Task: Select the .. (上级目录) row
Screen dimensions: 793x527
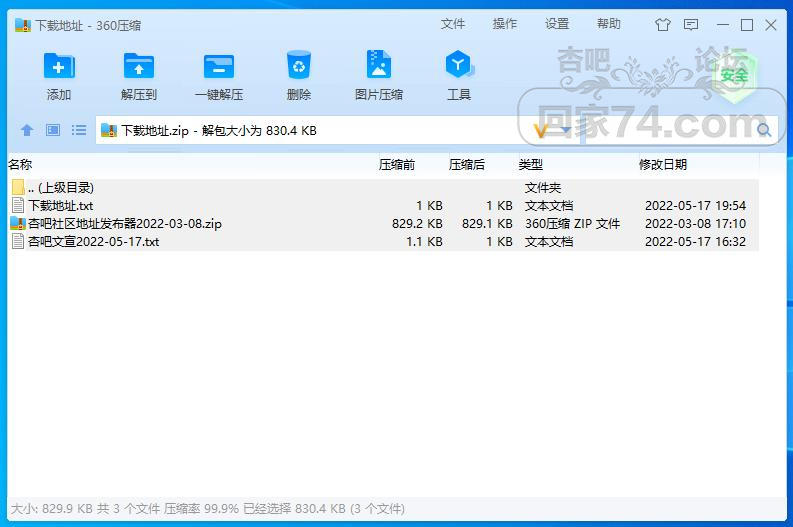Action: pos(383,188)
